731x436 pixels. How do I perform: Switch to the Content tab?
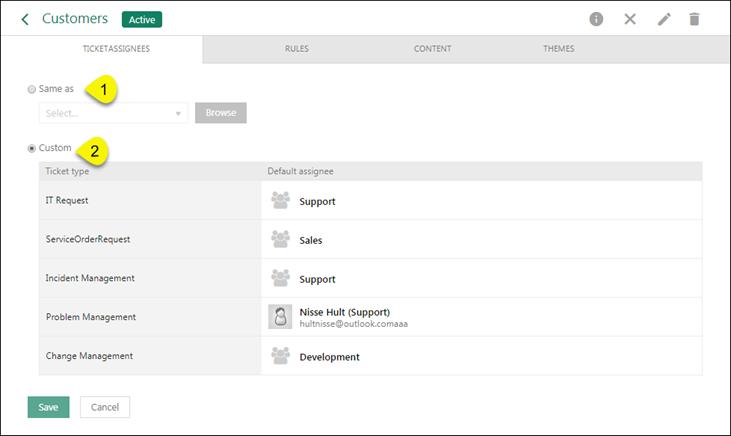click(x=432, y=49)
